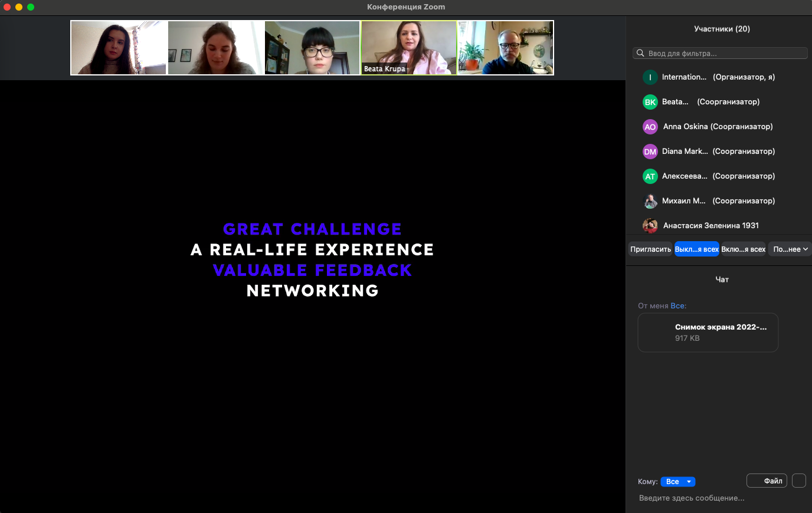Click the Файл button in chat
This screenshot has height=513, width=812.
(x=767, y=481)
